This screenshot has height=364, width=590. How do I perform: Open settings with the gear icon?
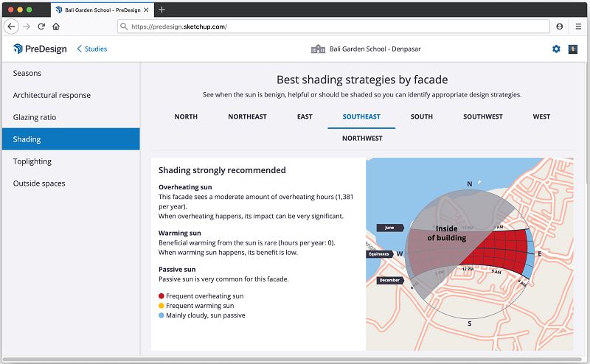click(x=556, y=49)
